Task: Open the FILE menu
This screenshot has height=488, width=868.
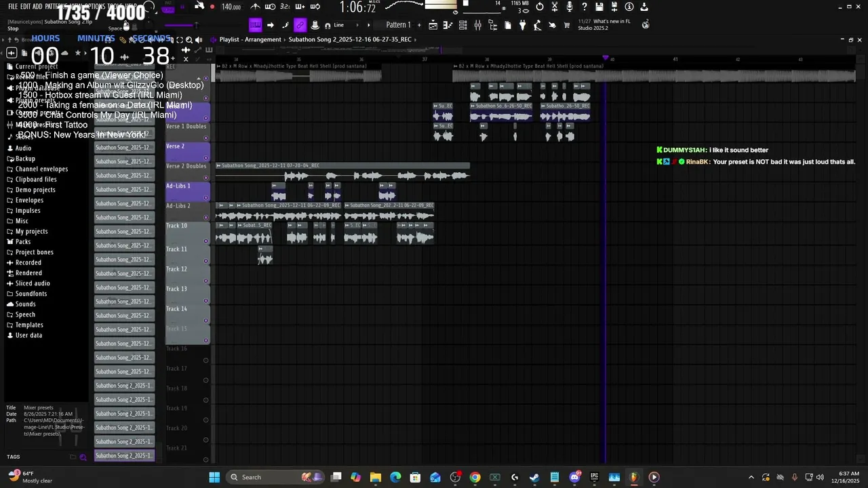Action: tap(13, 7)
